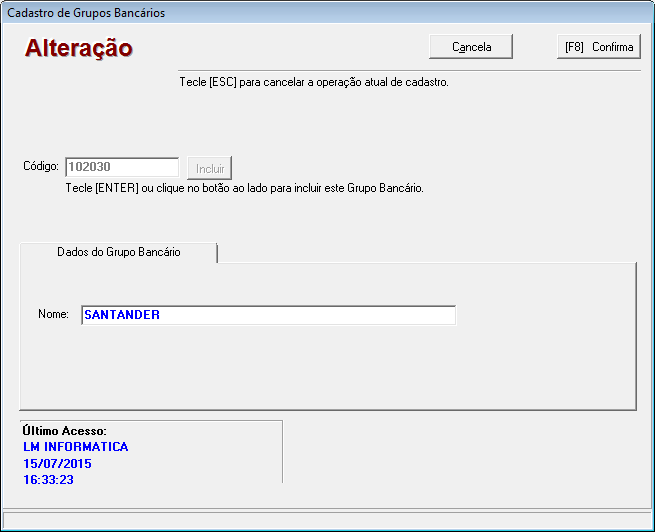
Task: Click the Tecle [ENTER] hint below Código
Action: (x=245, y=188)
